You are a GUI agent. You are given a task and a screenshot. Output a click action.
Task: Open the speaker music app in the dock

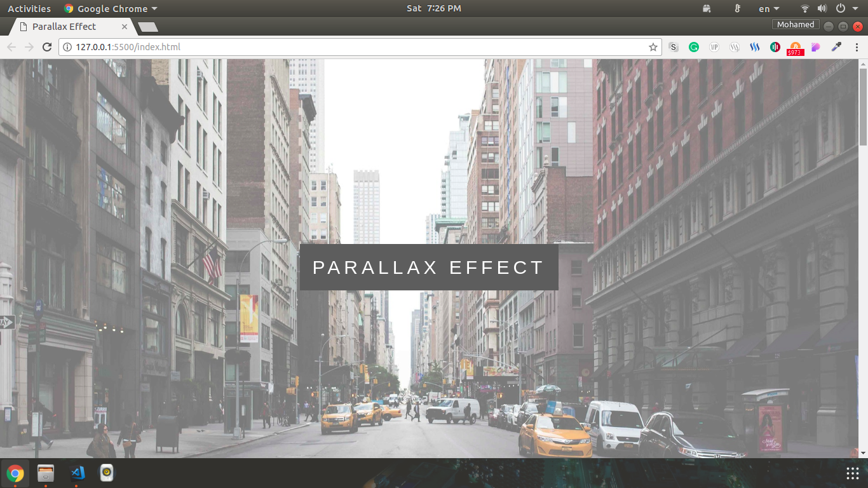tap(107, 473)
